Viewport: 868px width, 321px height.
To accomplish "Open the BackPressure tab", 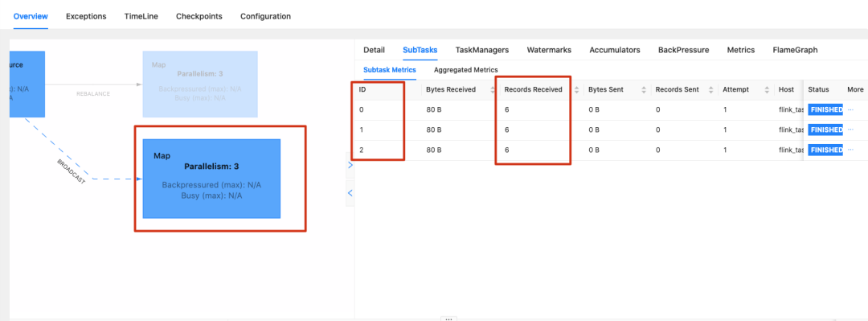I will pos(684,50).
